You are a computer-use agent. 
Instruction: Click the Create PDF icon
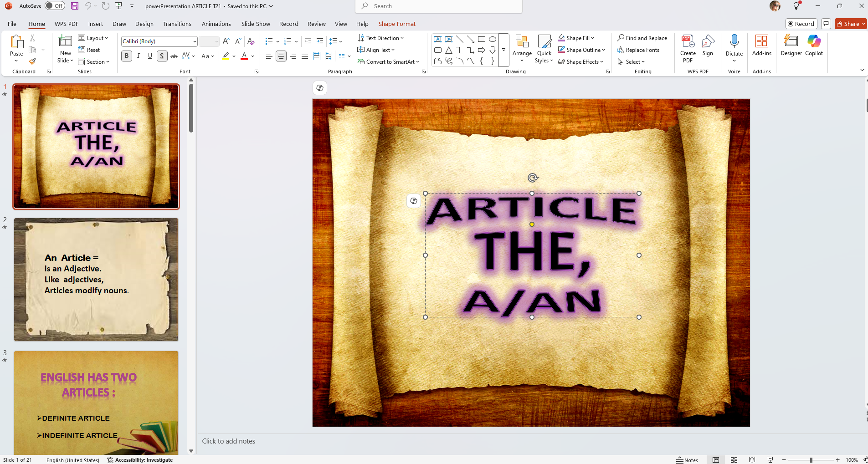point(688,49)
